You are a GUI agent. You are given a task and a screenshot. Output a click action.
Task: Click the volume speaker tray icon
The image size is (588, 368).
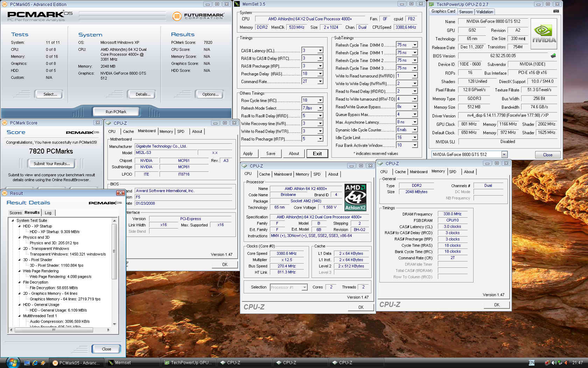point(554,363)
